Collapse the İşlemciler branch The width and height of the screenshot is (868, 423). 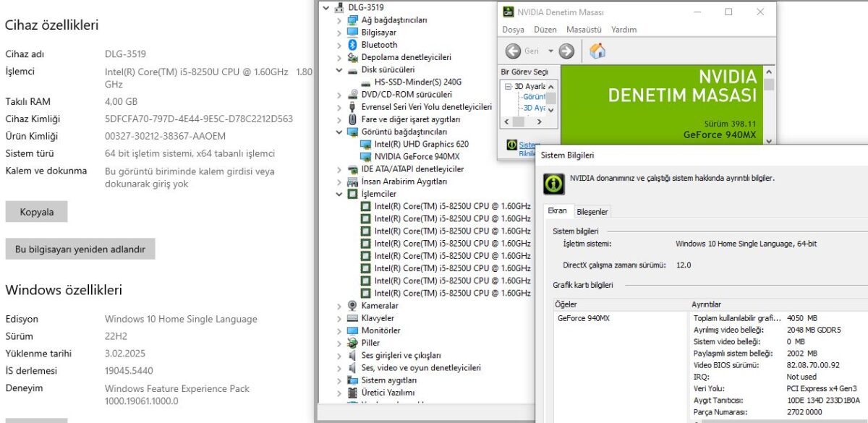tap(339, 194)
